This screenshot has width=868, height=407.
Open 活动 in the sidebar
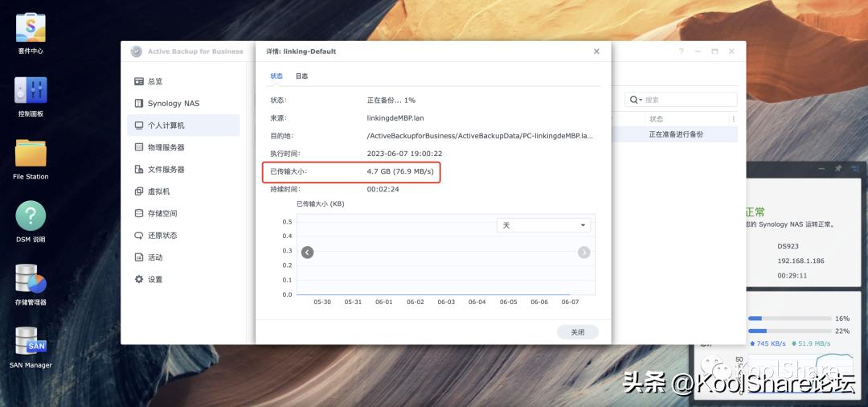183,257
